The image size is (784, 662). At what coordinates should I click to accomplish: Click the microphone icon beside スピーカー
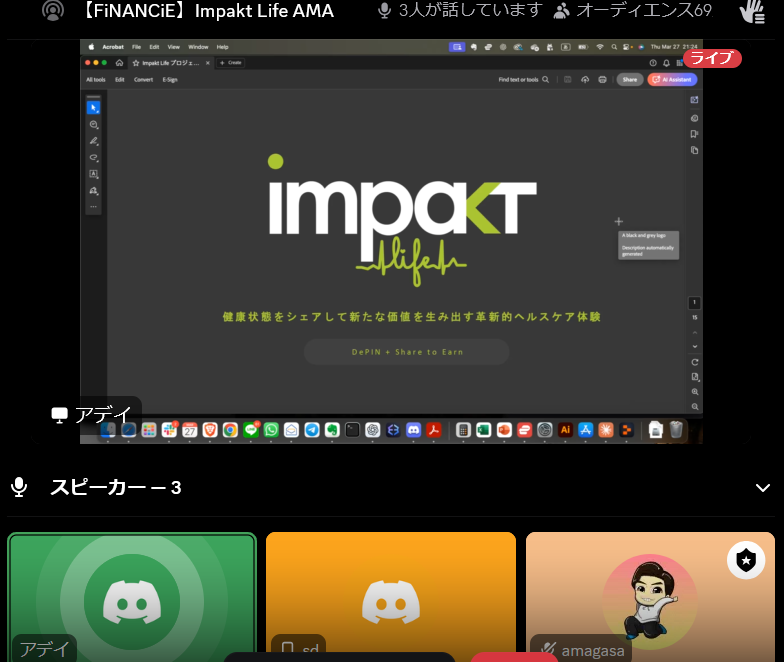point(19,487)
